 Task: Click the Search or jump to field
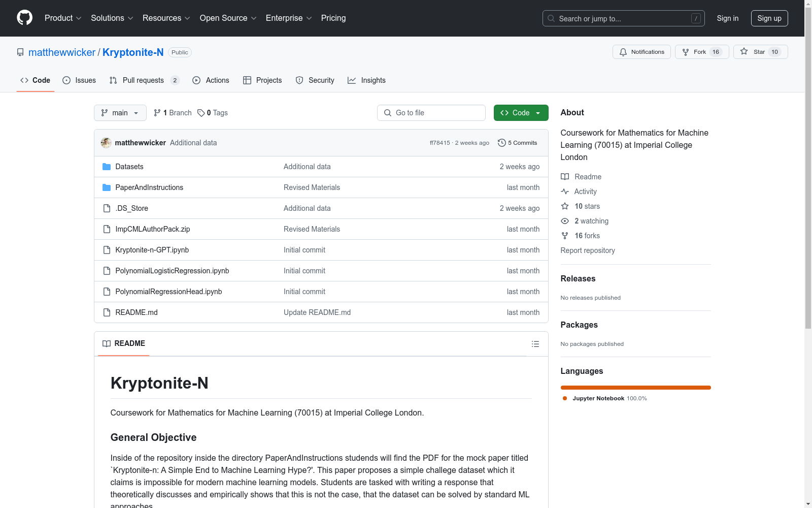(x=624, y=18)
